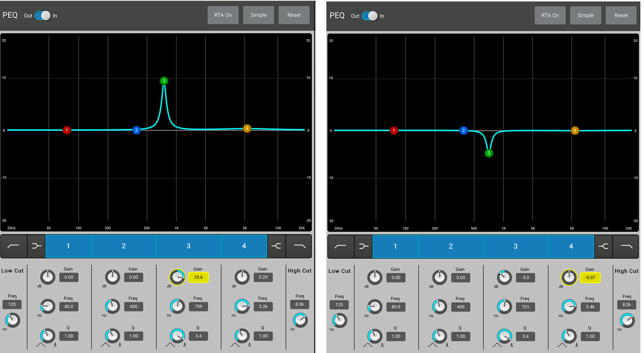
Task: Click 0.29 gain field in left panel
Action: 263,277
